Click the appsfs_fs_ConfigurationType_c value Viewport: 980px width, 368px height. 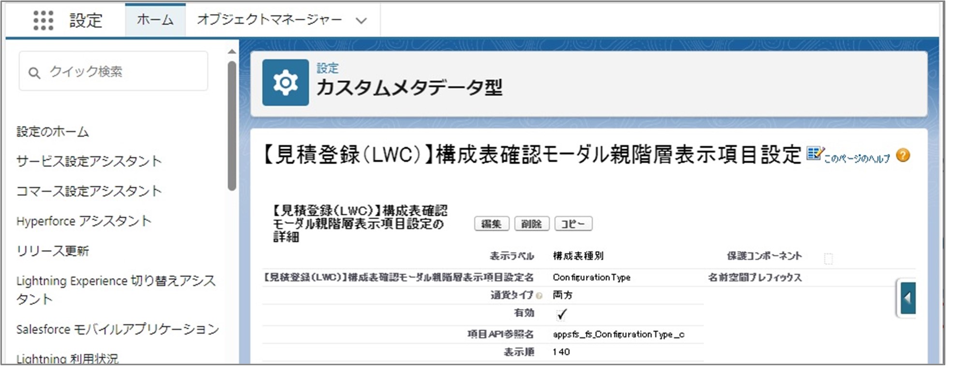(618, 334)
